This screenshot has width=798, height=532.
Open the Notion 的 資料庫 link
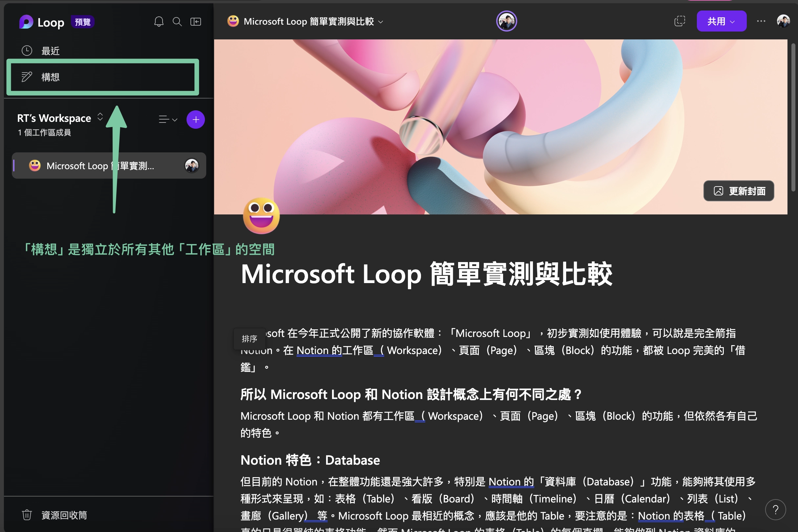pos(511,482)
